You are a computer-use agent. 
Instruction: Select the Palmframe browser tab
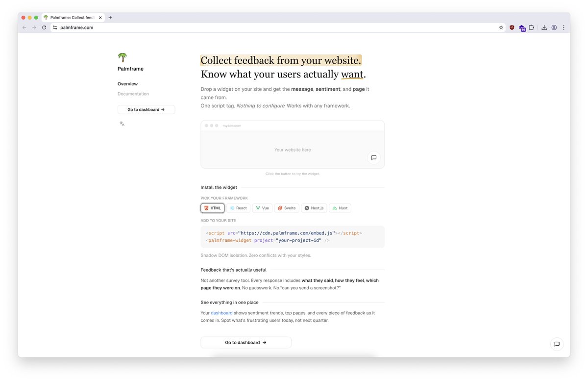coord(73,18)
